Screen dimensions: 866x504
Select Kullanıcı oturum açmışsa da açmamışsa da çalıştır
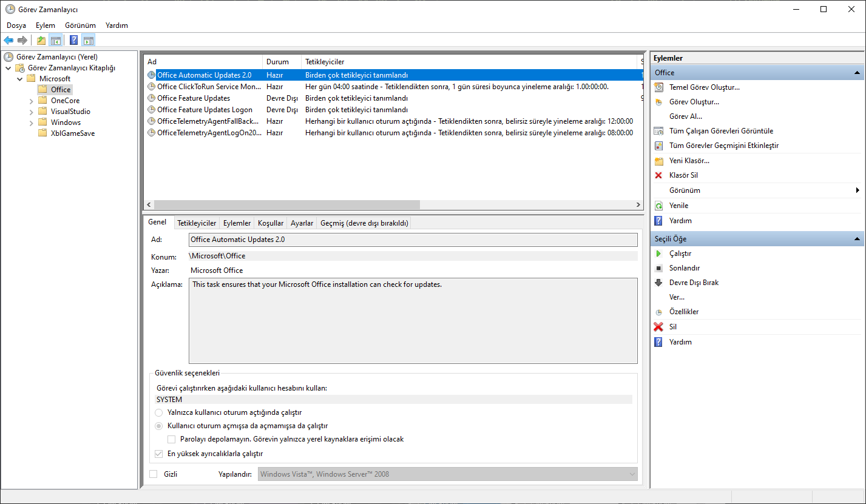[159, 426]
